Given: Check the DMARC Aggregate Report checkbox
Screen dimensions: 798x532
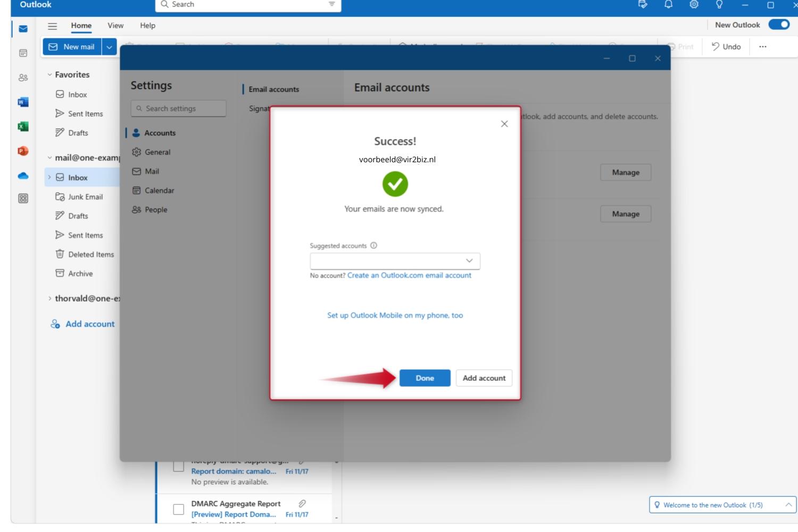Looking at the screenshot, I should [x=179, y=510].
